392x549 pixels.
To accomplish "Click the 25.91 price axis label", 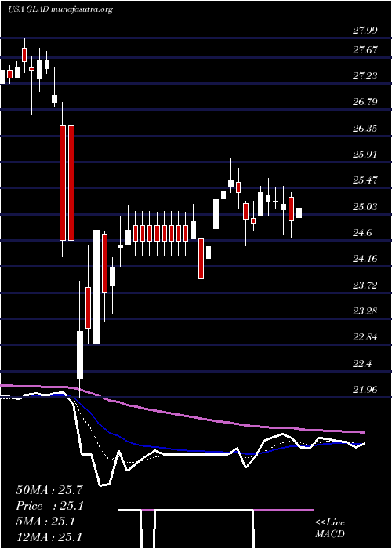I will pos(365,155).
